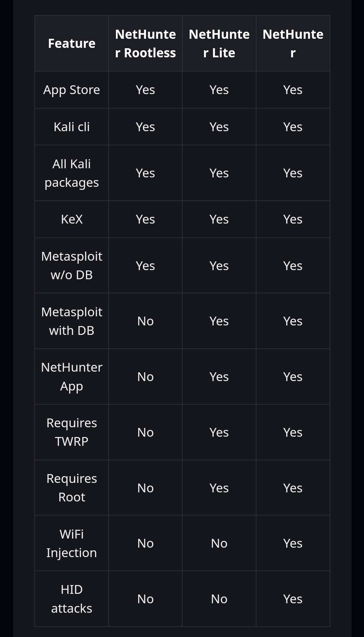Select the Metasploit w/o DB label
364x637 pixels.
coord(71,266)
